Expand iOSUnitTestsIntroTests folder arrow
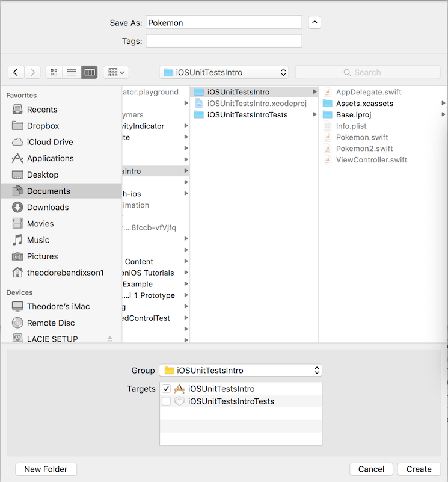 pos(315,114)
